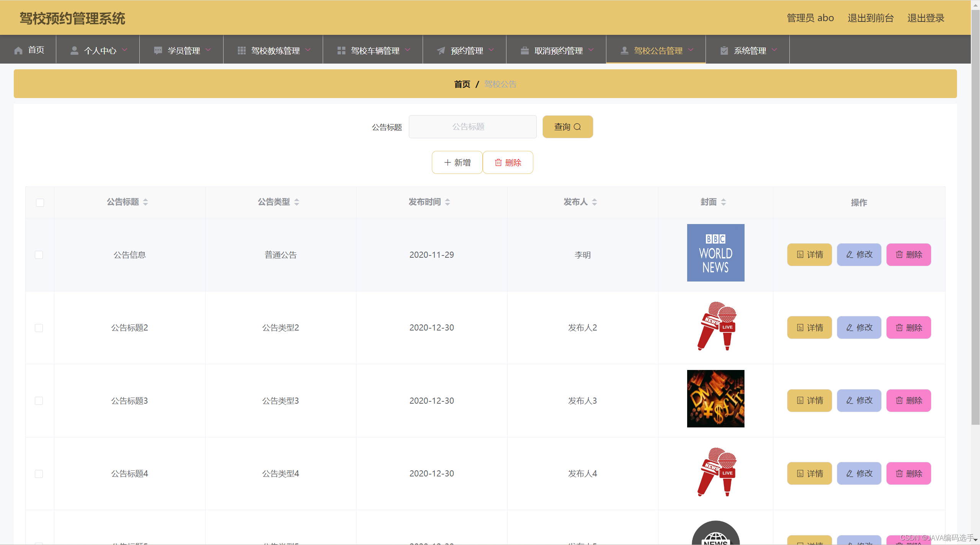This screenshot has width=980, height=545.
Task: Expand the 预约管理 dropdown menu
Action: (x=466, y=51)
